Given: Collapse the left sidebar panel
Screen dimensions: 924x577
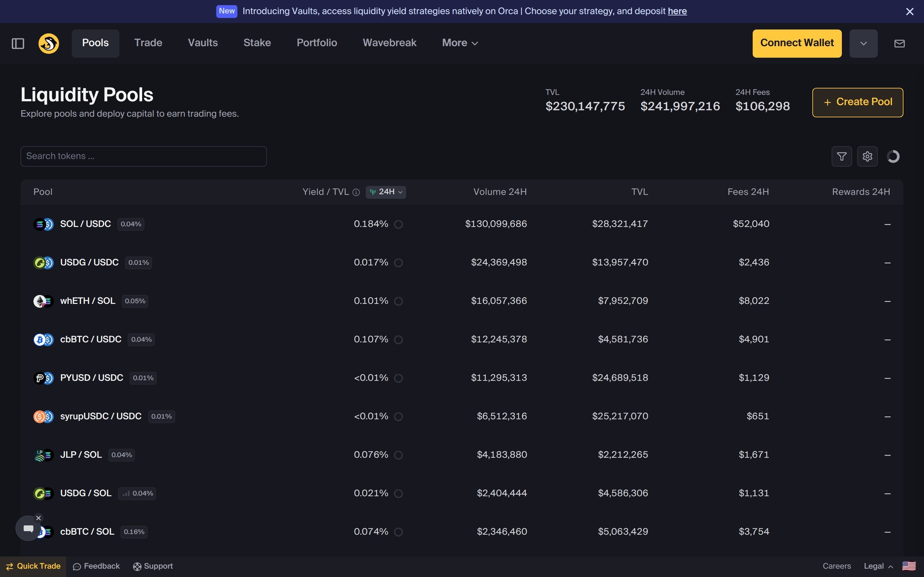Looking at the screenshot, I should pos(18,44).
